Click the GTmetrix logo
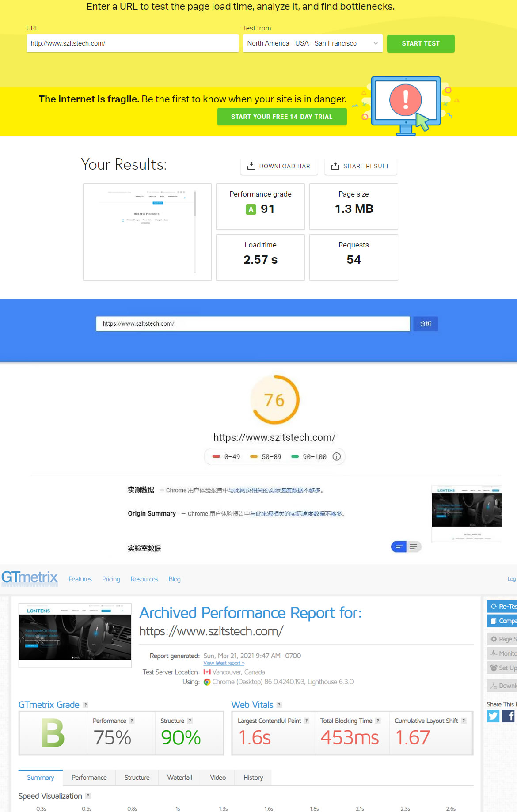 pos(30,578)
